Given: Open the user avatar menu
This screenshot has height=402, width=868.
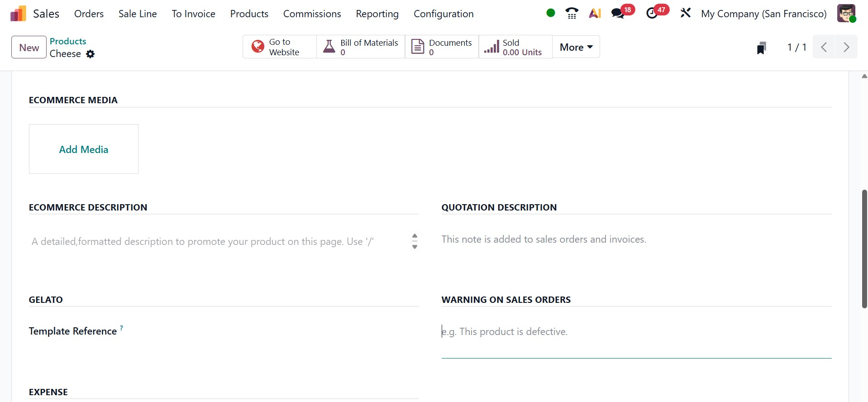Looking at the screenshot, I should click(846, 14).
